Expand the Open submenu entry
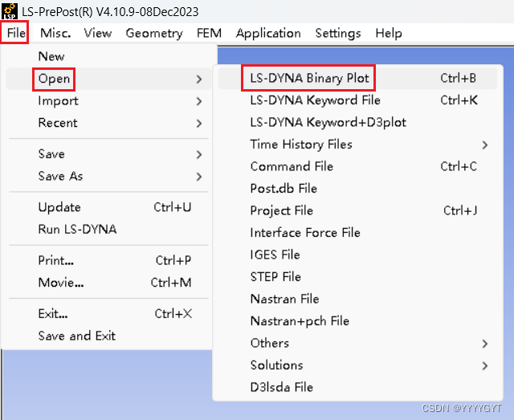514x420 pixels. pyautogui.click(x=108, y=79)
